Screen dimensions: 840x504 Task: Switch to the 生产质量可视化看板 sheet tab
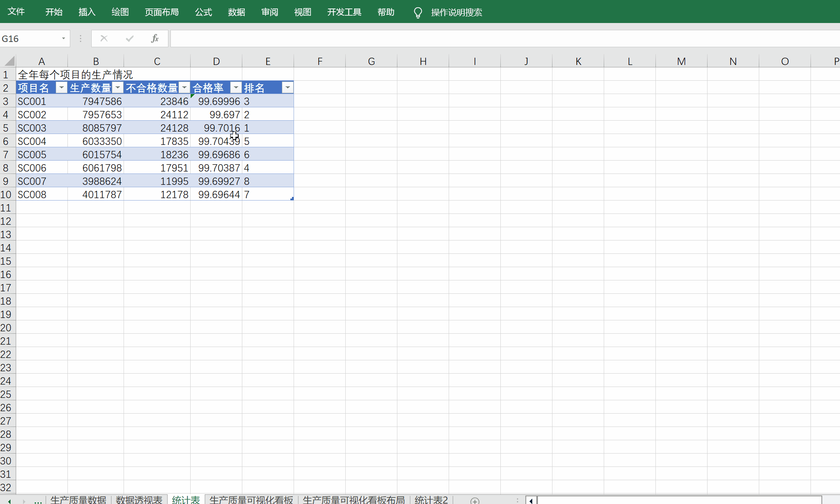click(x=251, y=500)
